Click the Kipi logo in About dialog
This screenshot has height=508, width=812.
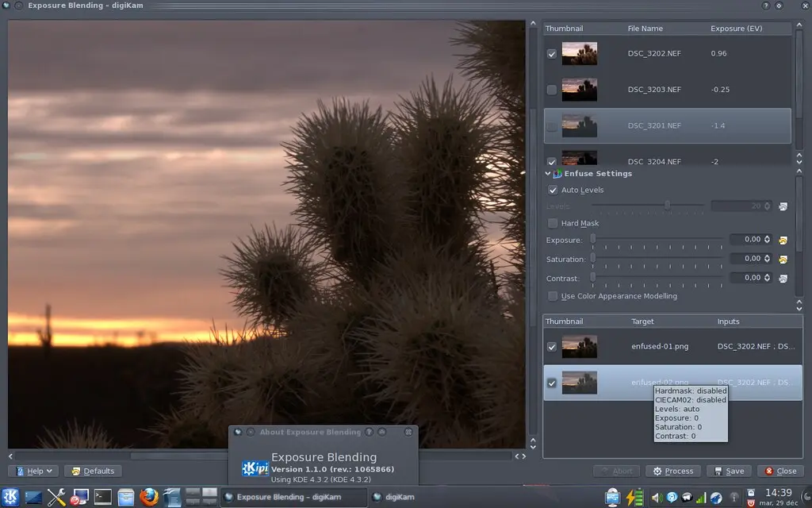254,468
